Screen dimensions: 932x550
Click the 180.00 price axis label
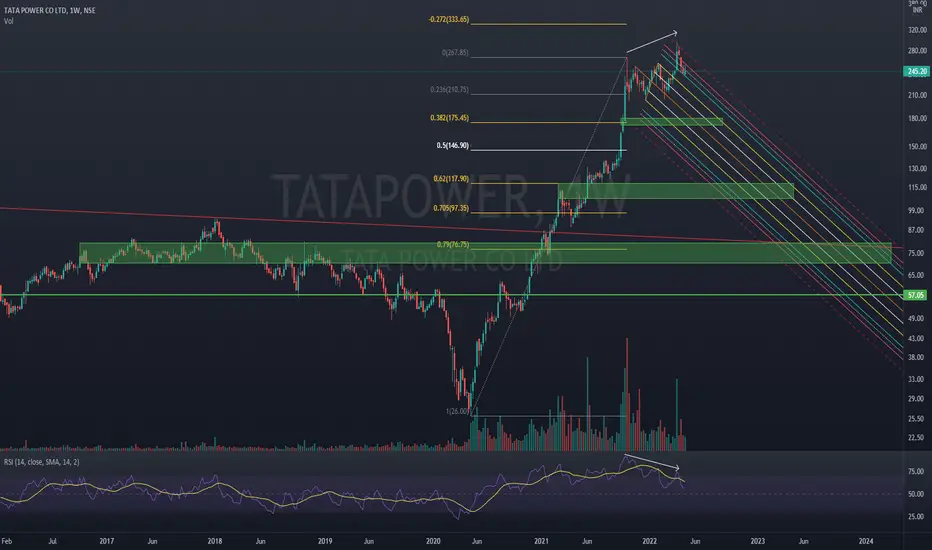917,118
